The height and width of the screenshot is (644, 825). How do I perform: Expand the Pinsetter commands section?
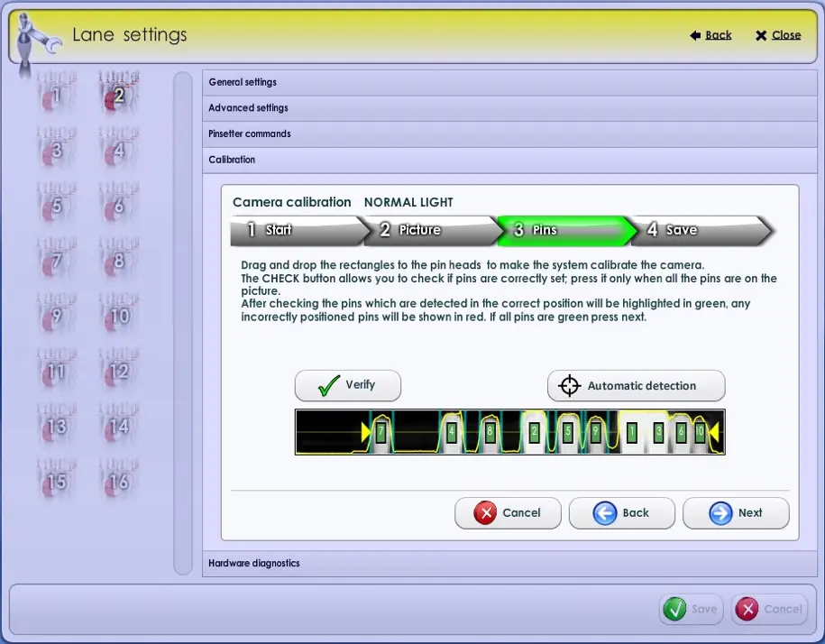point(509,133)
